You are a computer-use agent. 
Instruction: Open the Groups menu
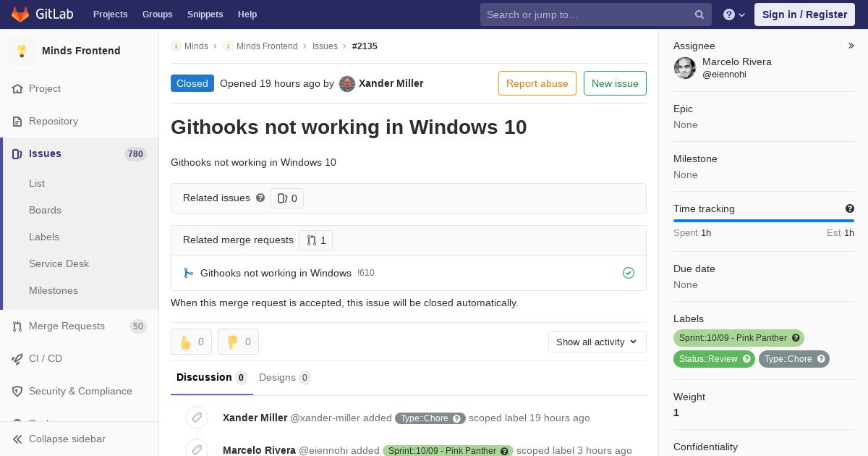[157, 14]
